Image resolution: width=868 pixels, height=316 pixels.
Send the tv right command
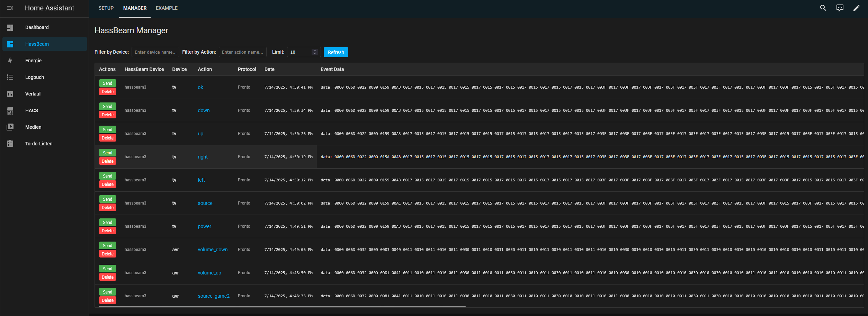[x=108, y=153]
